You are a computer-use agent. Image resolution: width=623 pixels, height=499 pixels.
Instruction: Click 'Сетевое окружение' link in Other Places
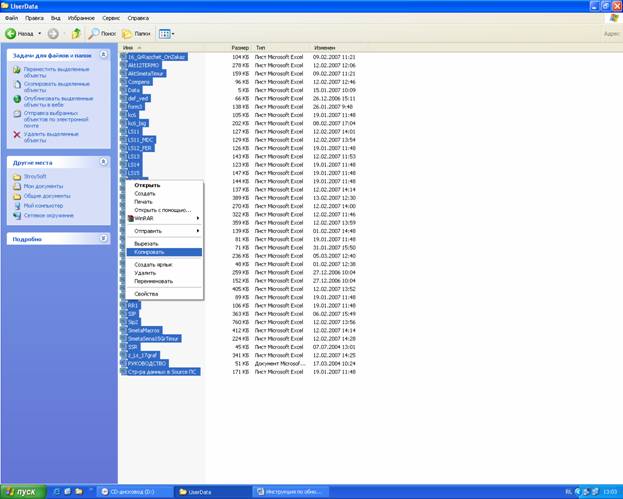48,215
